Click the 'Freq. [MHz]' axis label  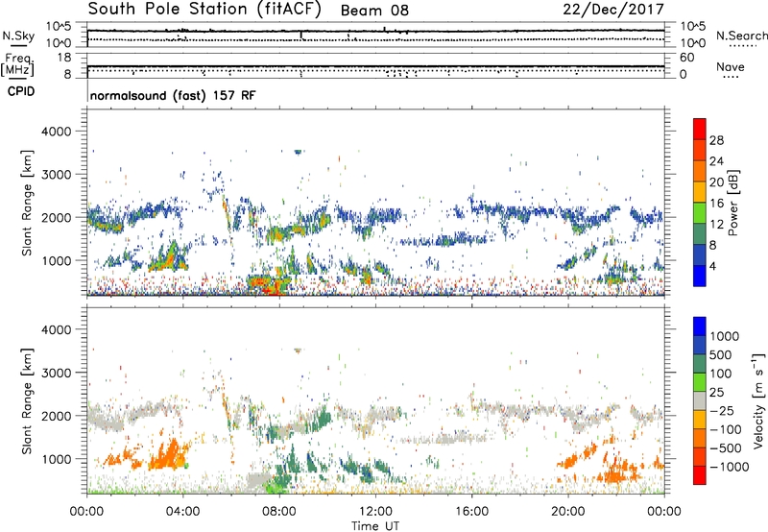[x=17, y=65]
